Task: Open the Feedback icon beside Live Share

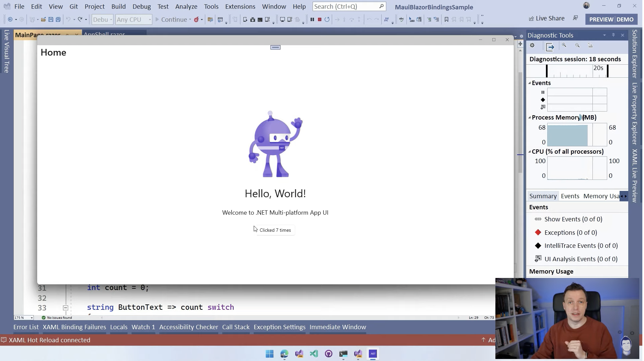Action: click(575, 18)
